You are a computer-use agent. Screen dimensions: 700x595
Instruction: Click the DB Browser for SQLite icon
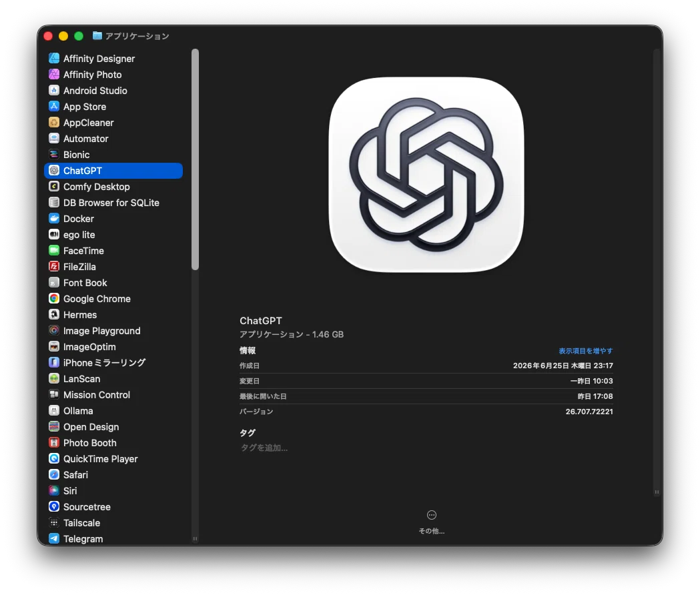(54, 203)
